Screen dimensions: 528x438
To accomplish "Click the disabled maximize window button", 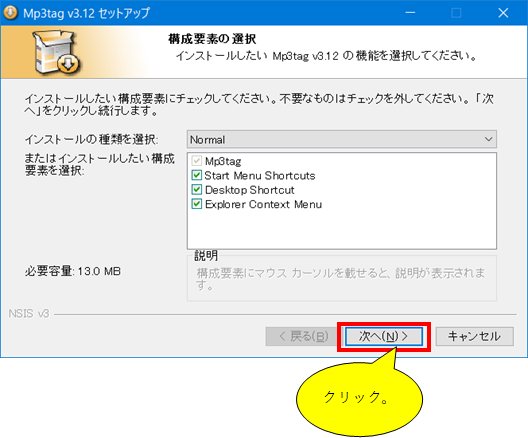I will (456, 13).
